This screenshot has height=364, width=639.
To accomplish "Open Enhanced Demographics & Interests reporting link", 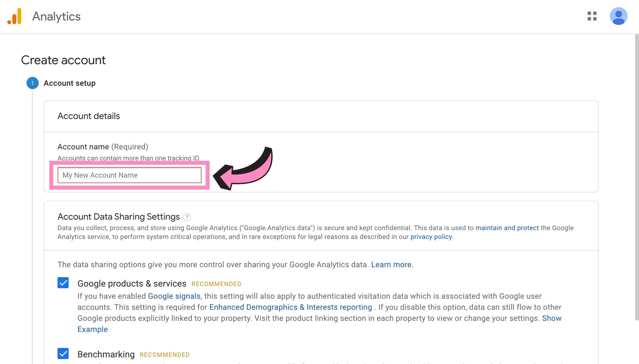I will coord(290,307).
